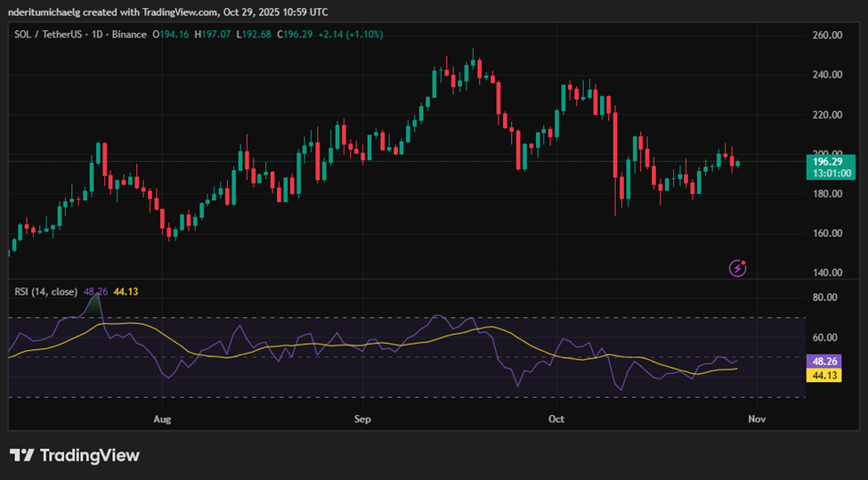Screen dimensions: 868x480
Task: Click the purple lightning bolt event icon
Action: (x=737, y=267)
